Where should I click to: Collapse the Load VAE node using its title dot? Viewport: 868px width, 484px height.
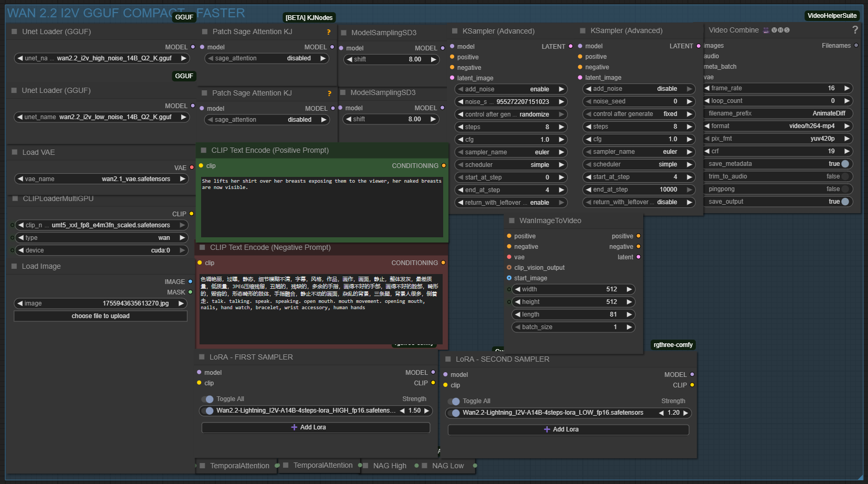(x=15, y=152)
